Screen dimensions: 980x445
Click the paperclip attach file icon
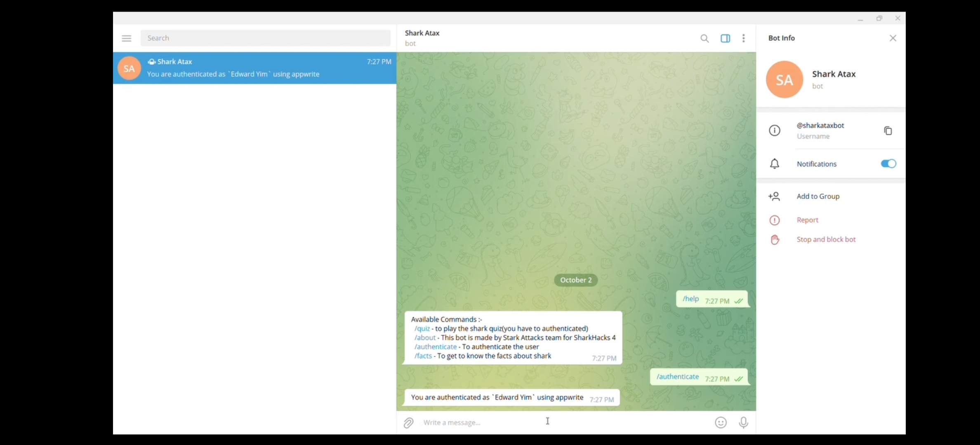click(408, 423)
